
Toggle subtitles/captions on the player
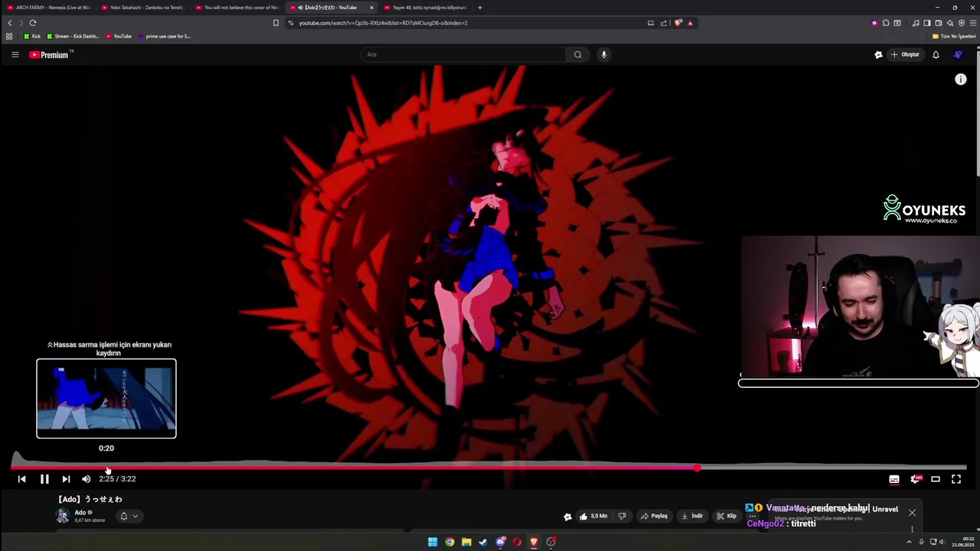(894, 479)
